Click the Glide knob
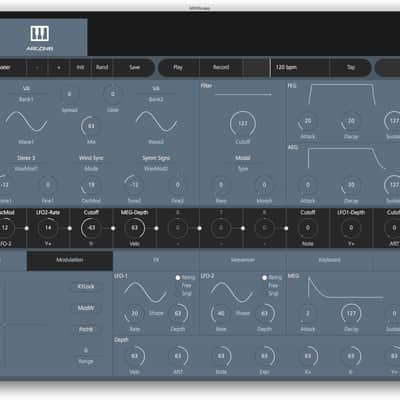Screen dimensions: 400x400 113,94
